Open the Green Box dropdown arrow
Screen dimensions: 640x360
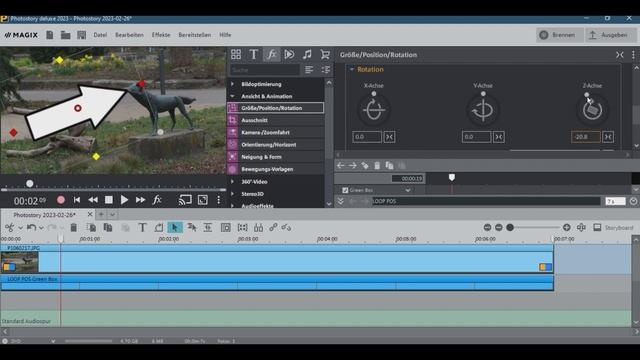408,190
